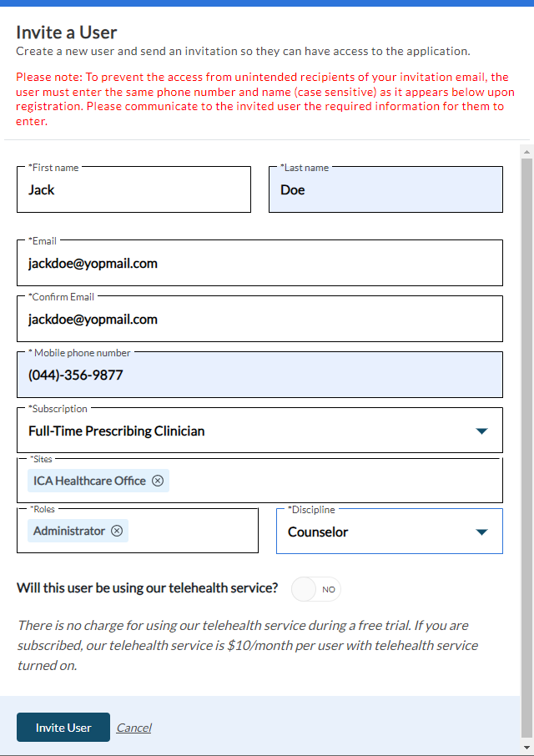Image resolution: width=534 pixels, height=756 pixels.
Task: Select the Confirm Email field
Action: click(x=259, y=320)
